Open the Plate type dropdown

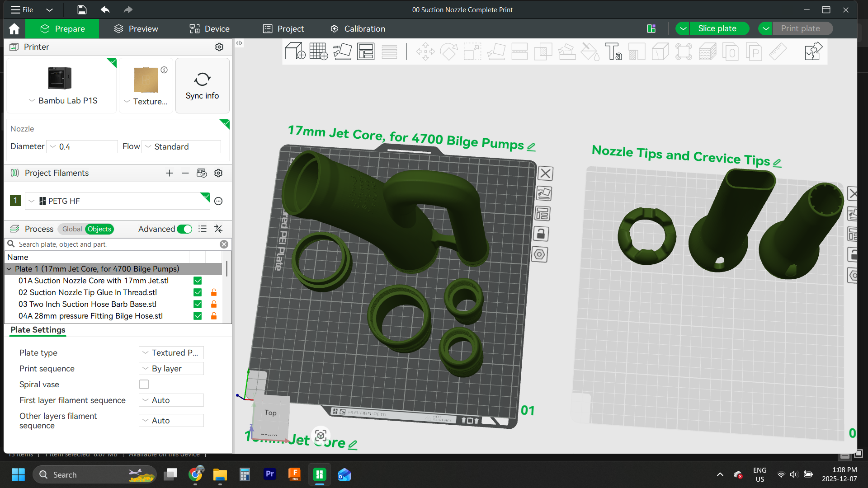pyautogui.click(x=171, y=353)
